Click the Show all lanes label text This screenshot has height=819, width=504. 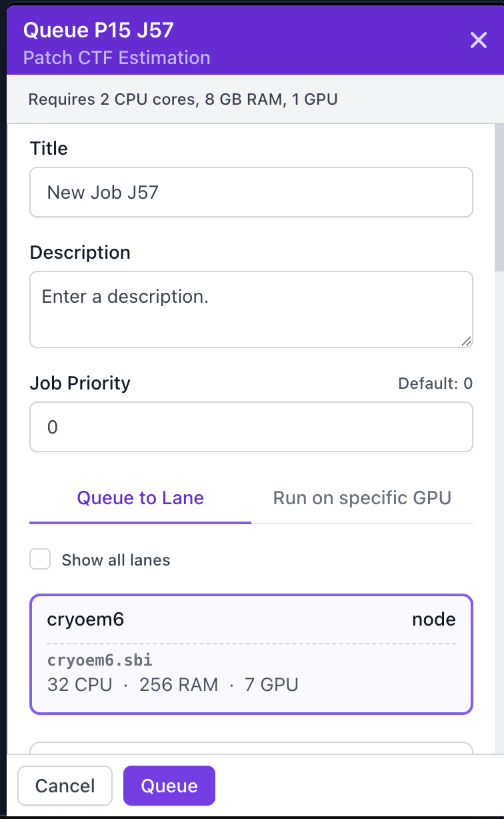(x=116, y=560)
